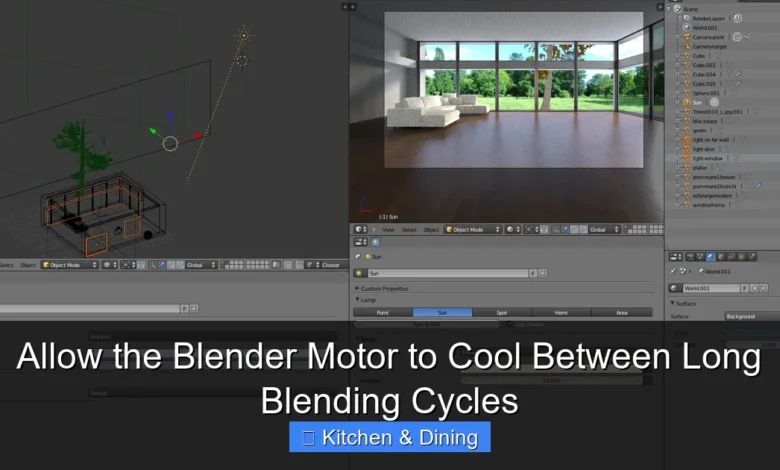The height and width of the screenshot is (470, 780).
Task: Click the wrench modifier icon on the Cube.004 row
Action: coord(738,74)
